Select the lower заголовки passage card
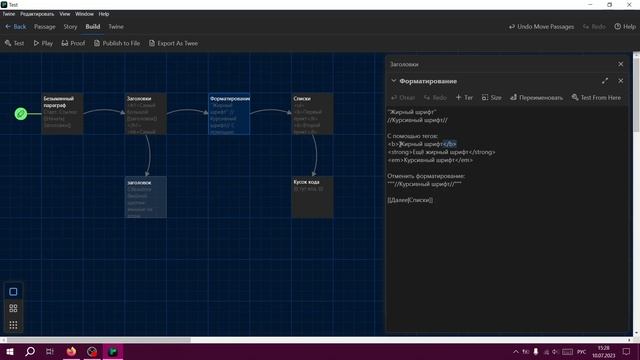640x360 pixels. click(x=146, y=197)
